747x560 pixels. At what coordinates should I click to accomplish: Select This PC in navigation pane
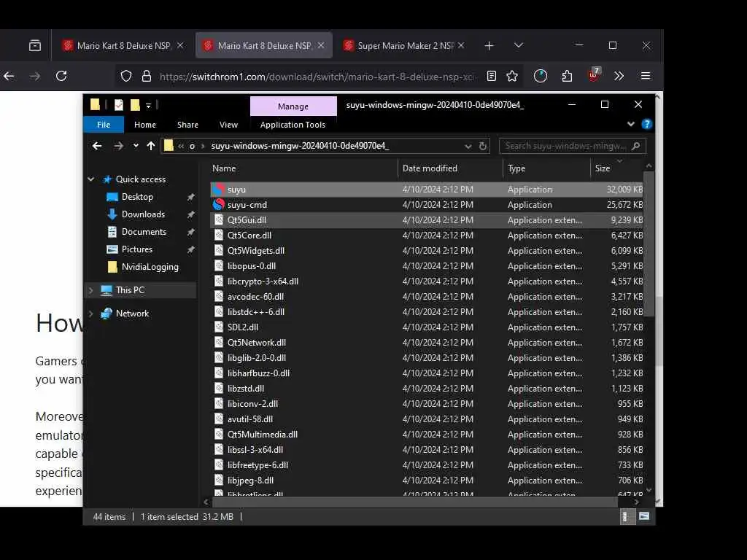[x=130, y=290]
